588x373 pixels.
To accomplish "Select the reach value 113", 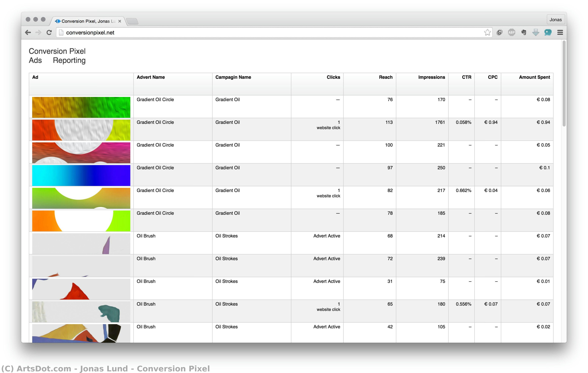I will pyautogui.click(x=389, y=122).
